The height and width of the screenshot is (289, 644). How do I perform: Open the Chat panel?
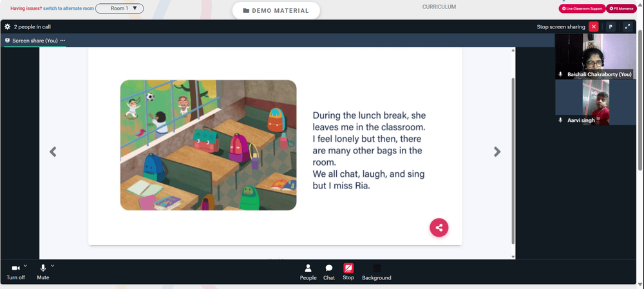[x=329, y=272]
